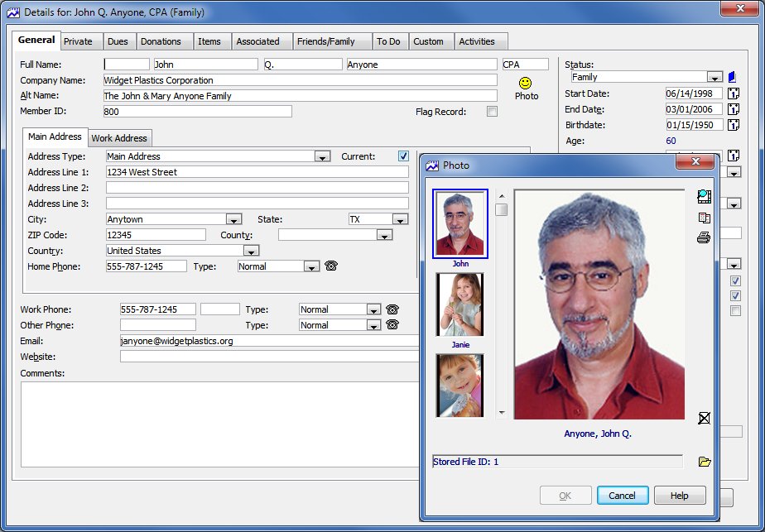
Task: Select the Janie photo thumbnail
Action: tap(460, 304)
